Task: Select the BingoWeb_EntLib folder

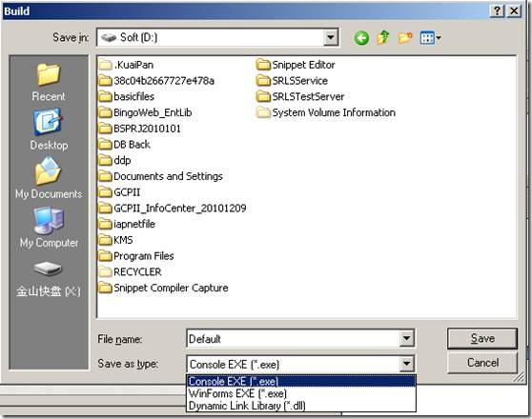Action: pos(145,112)
